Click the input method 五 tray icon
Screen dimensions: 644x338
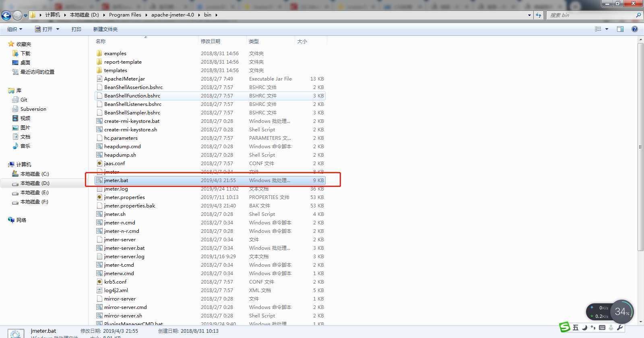coord(576,327)
